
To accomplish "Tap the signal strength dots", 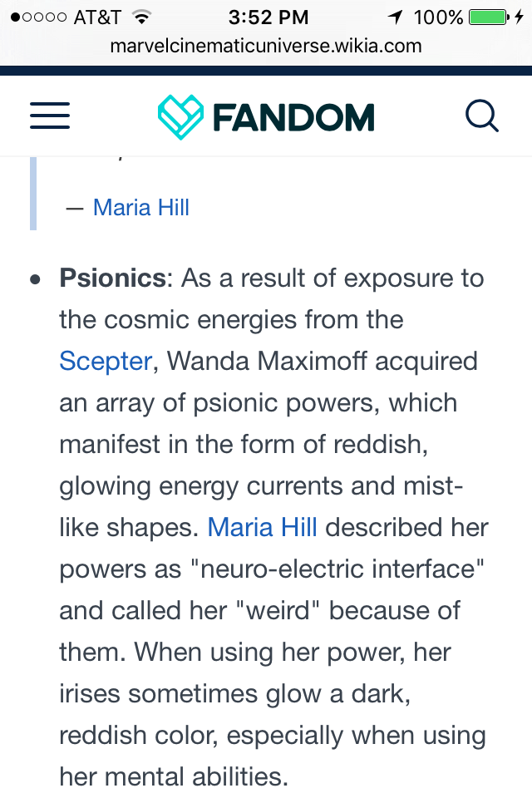I will pos(38,17).
